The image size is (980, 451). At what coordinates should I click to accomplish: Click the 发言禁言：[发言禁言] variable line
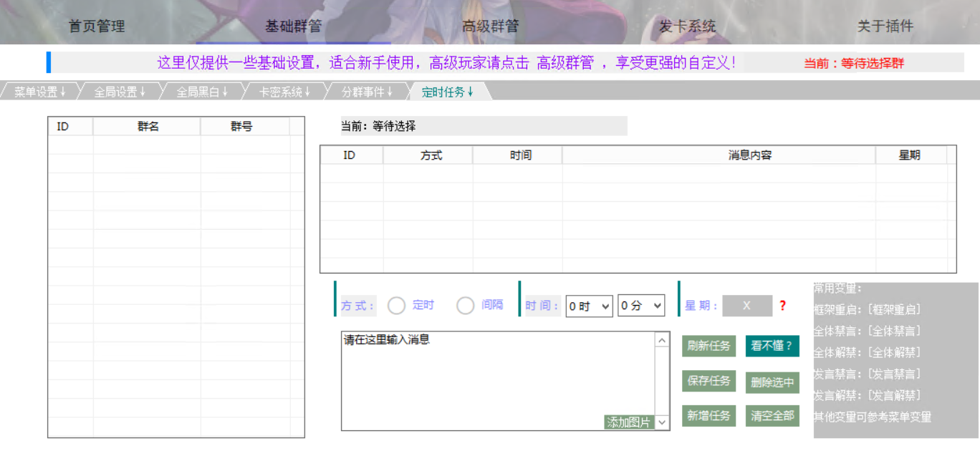coord(868,374)
